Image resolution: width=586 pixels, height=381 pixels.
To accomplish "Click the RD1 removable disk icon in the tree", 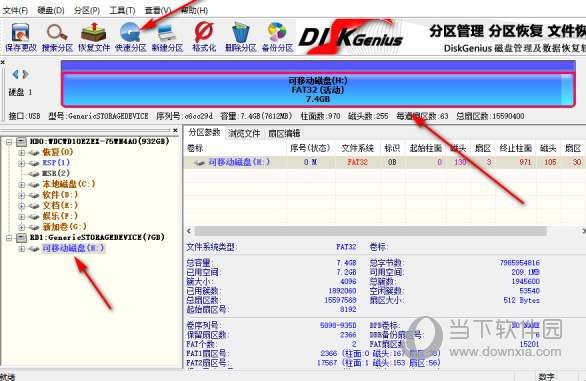I will click(21, 238).
